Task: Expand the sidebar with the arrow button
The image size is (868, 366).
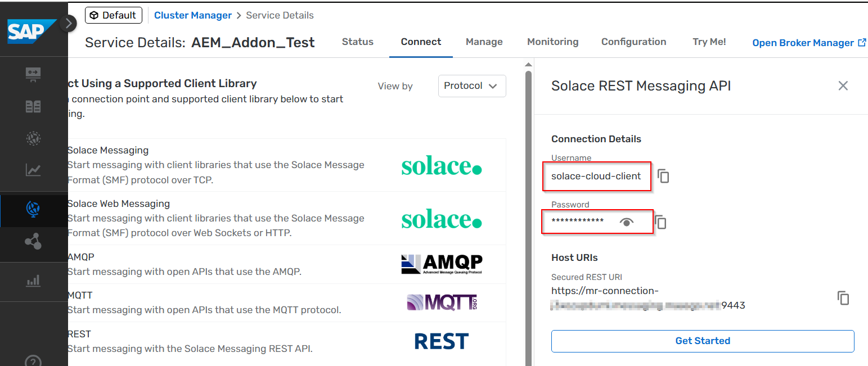Action: pos(68,24)
